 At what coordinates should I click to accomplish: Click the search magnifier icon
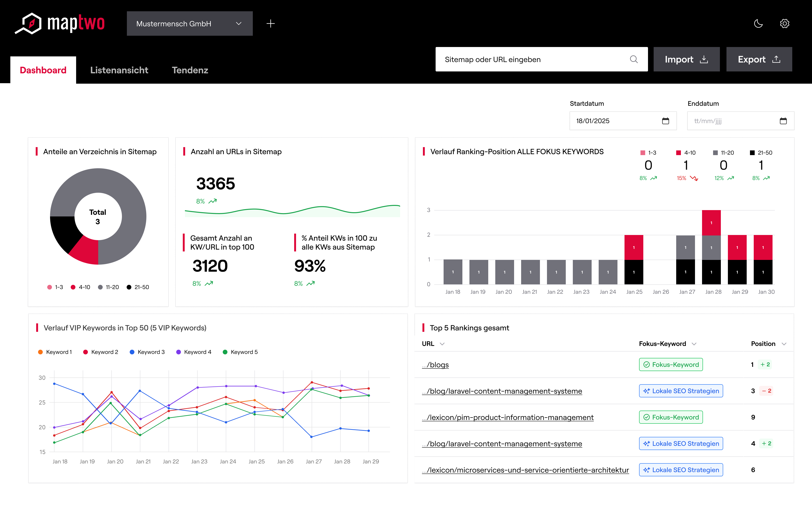[633, 59]
